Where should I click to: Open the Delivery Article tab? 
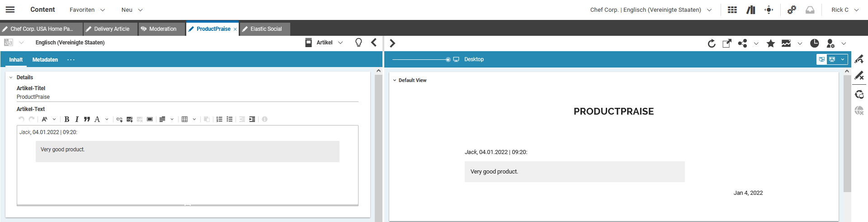(x=111, y=29)
